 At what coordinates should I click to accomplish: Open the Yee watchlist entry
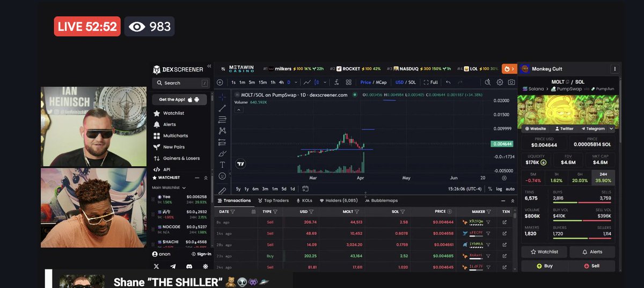click(x=179, y=199)
